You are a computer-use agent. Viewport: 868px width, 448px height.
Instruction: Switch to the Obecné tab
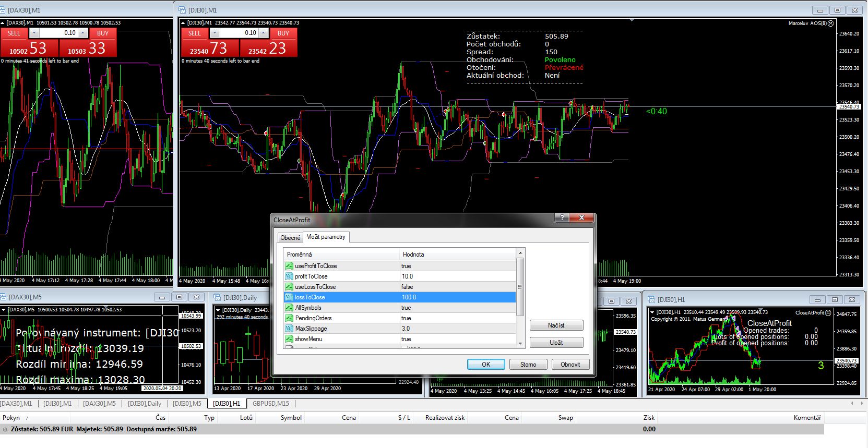point(290,238)
